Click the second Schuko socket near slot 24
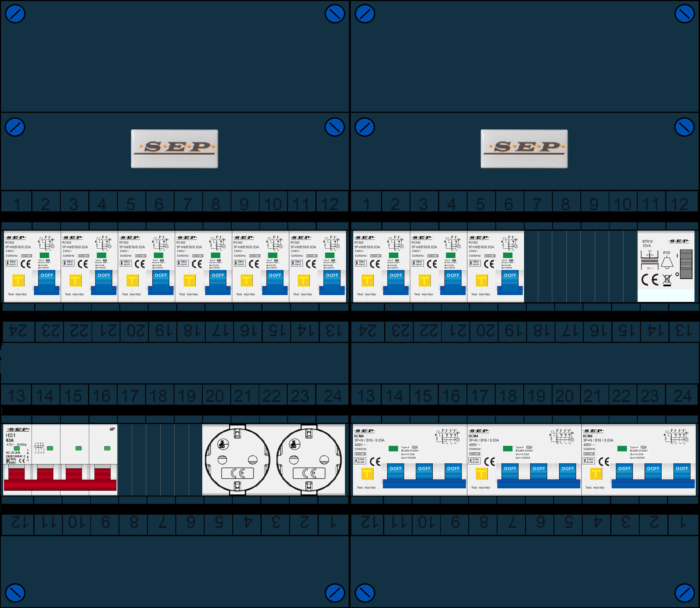The height and width of the screenshot is (608, 700). (309, 460)
